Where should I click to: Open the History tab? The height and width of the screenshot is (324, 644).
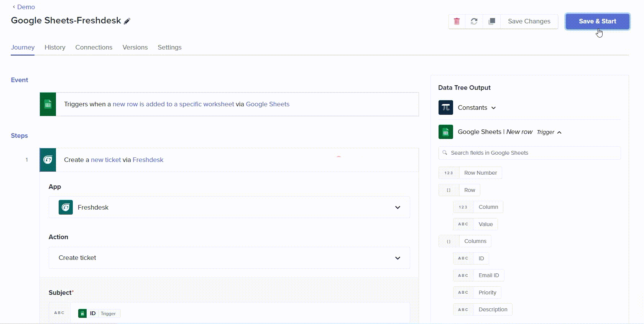pyautogui.click(x=55, y=47)
